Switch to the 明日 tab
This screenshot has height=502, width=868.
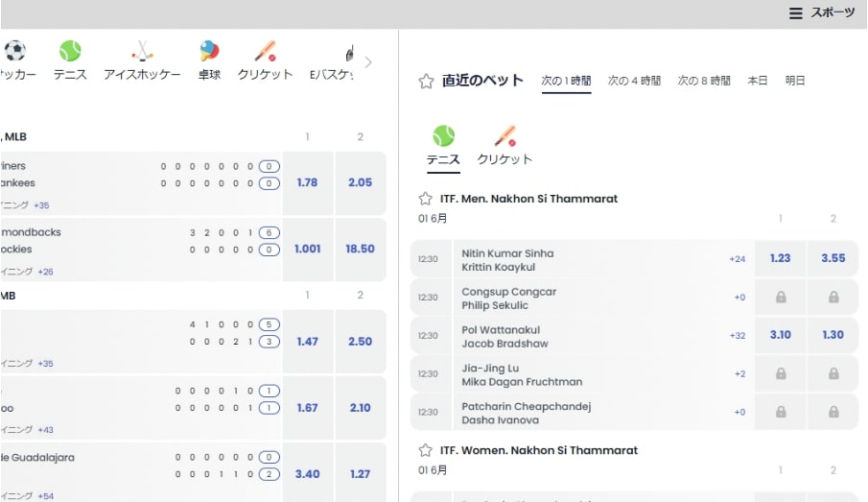[795, 81]
